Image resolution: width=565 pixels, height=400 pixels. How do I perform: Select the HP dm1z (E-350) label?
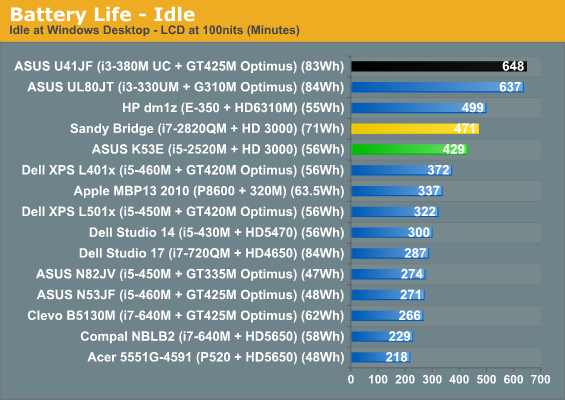[233, 108]
